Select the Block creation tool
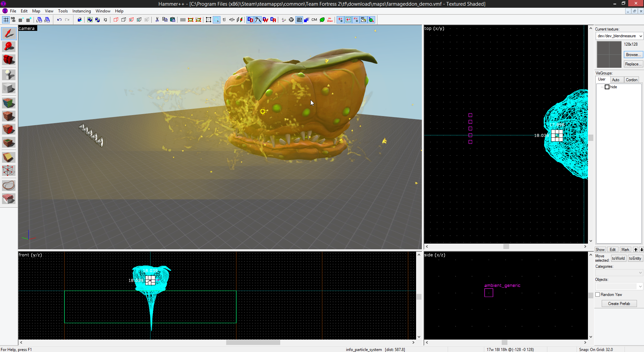 9,88
